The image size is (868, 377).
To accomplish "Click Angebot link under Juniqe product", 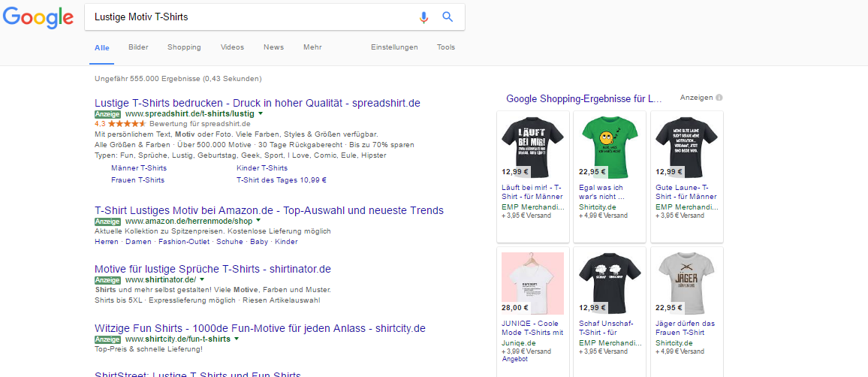I will click(515, 359).
